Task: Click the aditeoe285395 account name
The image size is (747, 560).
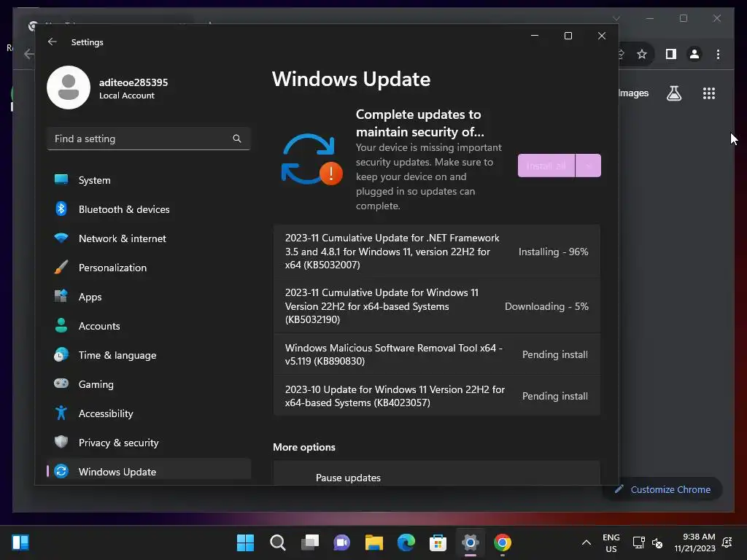Action: (x=133, y=82)
